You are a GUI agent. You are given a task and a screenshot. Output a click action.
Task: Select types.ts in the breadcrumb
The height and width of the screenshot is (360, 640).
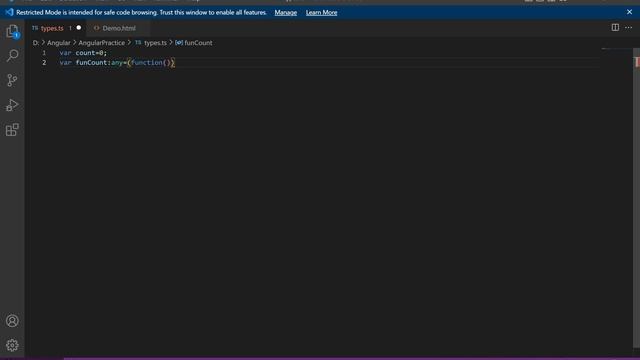[156, 42]
